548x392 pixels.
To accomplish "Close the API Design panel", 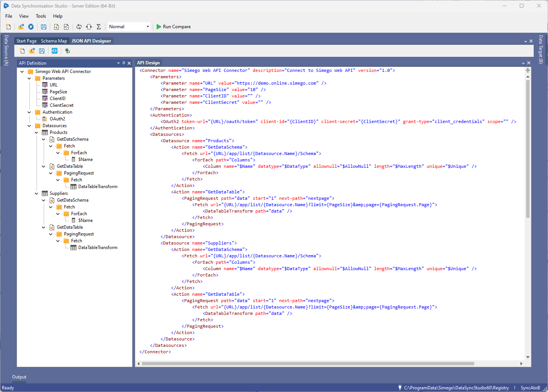I will click(529, 63).
